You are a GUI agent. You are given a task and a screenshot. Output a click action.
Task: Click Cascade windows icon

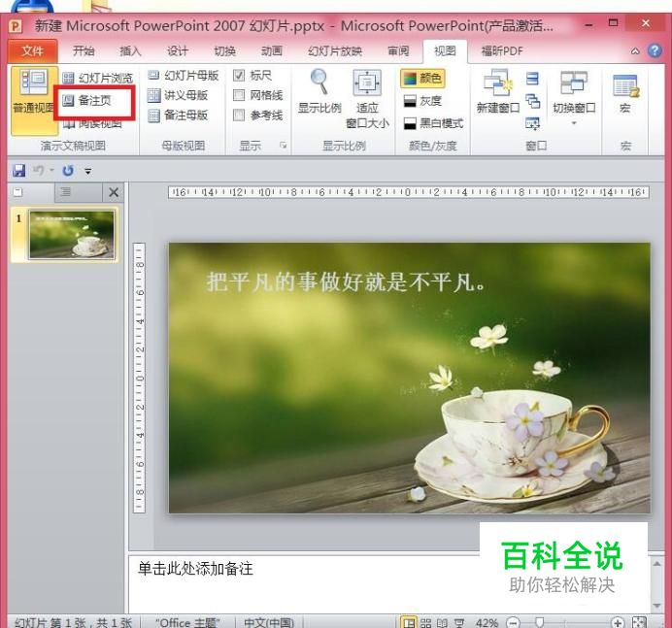coord(532,101)
